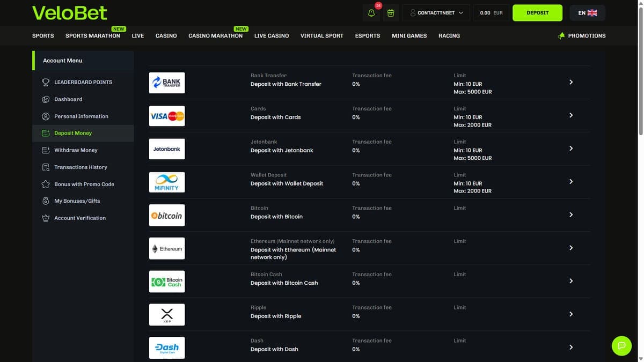Expand the Dash row chevron

[571, 348]
